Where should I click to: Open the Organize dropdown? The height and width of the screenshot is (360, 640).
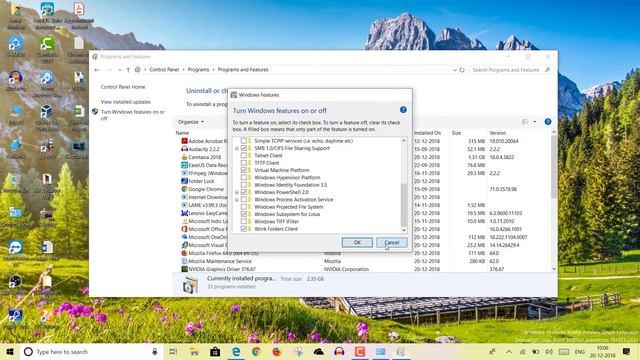(x=191, y=122)
